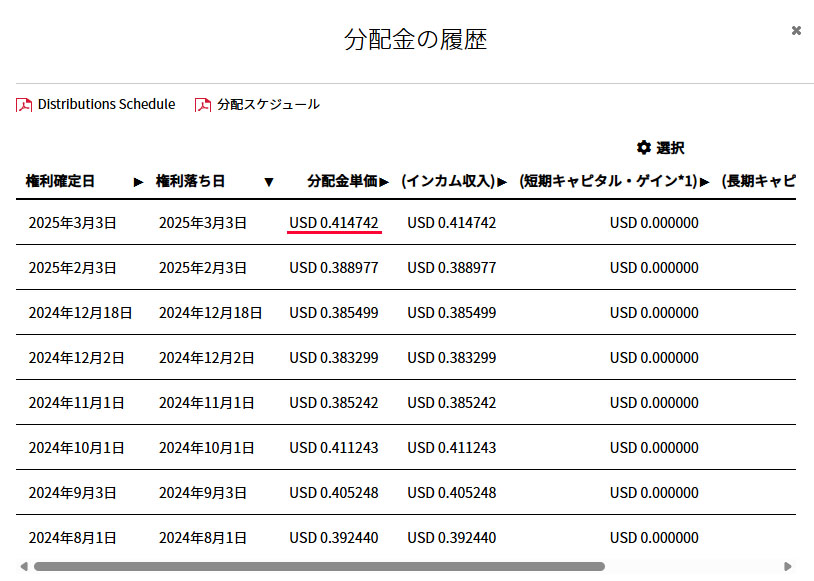The height and width of the screenshot is (581, 814).
Task: Select the 2025年2月3日 record date row
Action: (73, 268)
